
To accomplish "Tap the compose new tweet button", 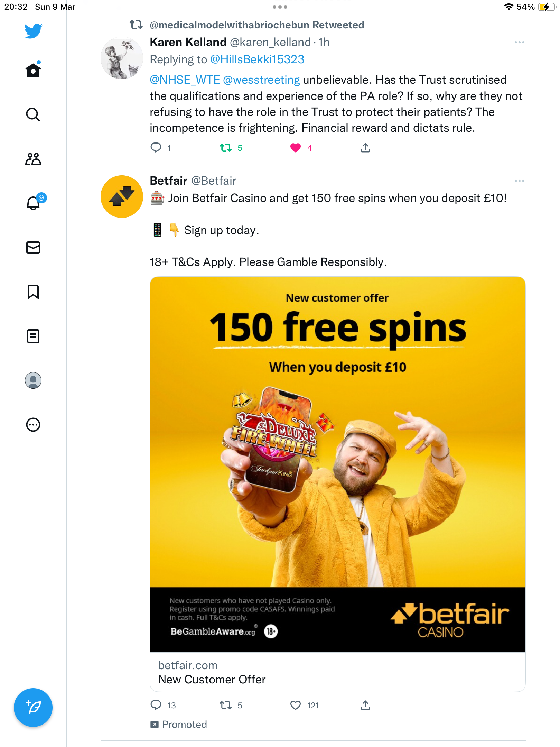I will click(33, 708).
